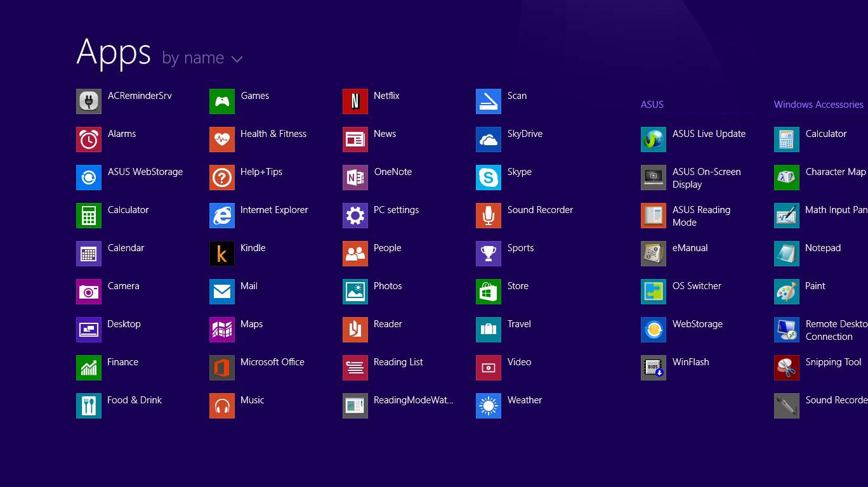Open ASUS On-Screen Display icon
868x487 pixels.
click(x=654, y=178)
